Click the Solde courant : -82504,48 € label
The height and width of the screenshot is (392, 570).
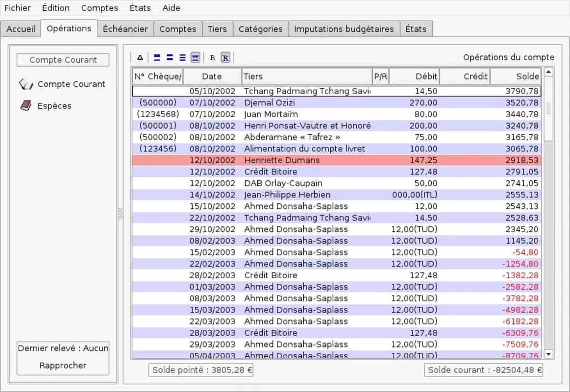click(483, 370)
